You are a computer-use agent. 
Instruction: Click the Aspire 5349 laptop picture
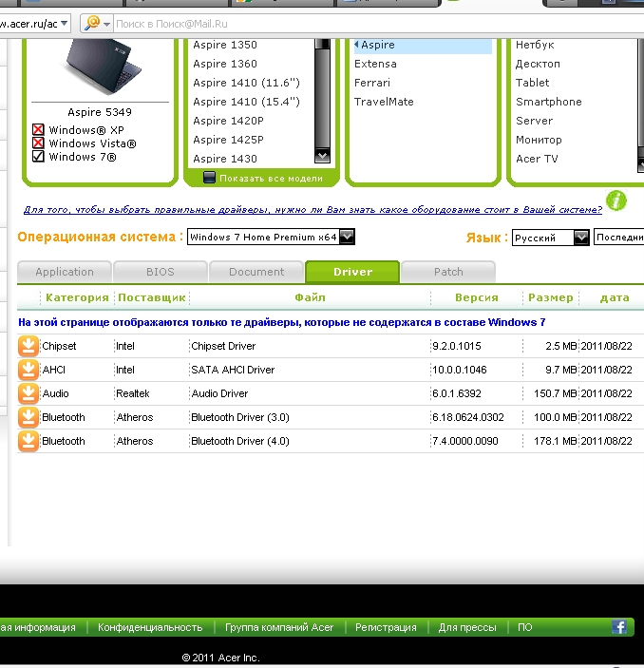coord(102,67)
